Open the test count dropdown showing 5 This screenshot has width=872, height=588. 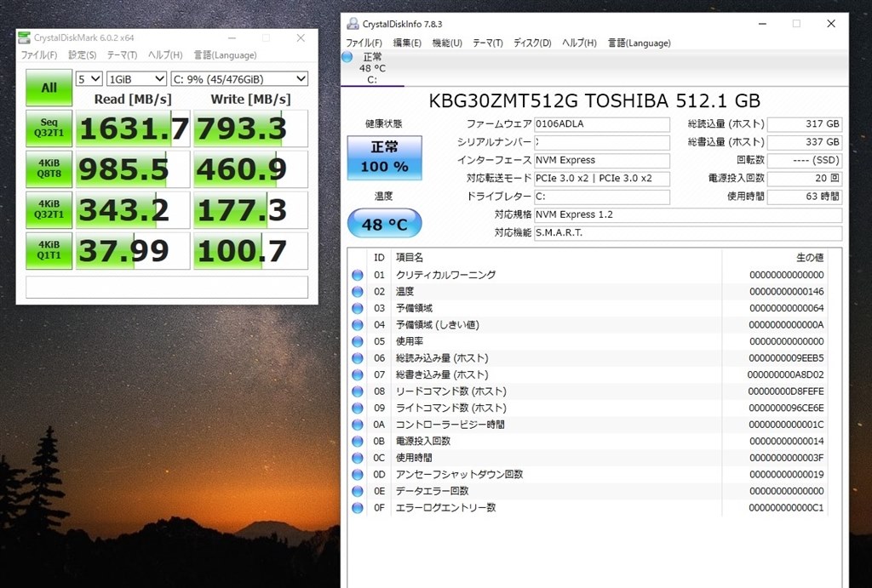point(89,79)
